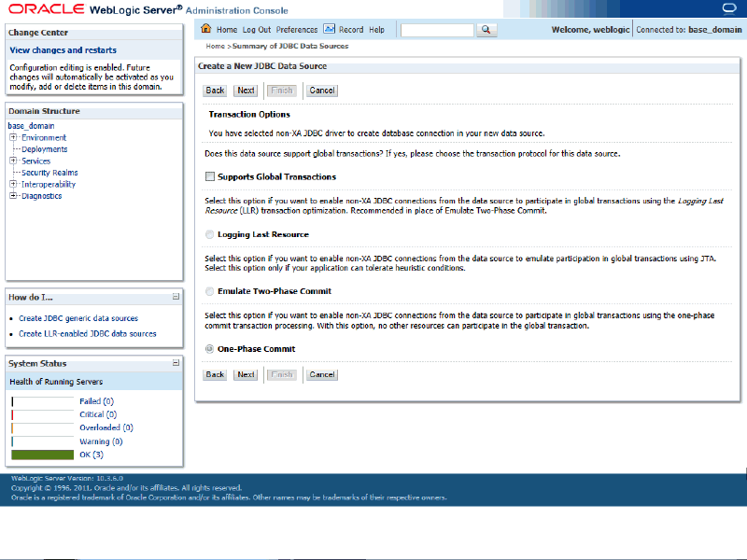This screenshot has height=560, width=747.
Task: Click the Welcome, weblogic text
Action: [591, 30]
